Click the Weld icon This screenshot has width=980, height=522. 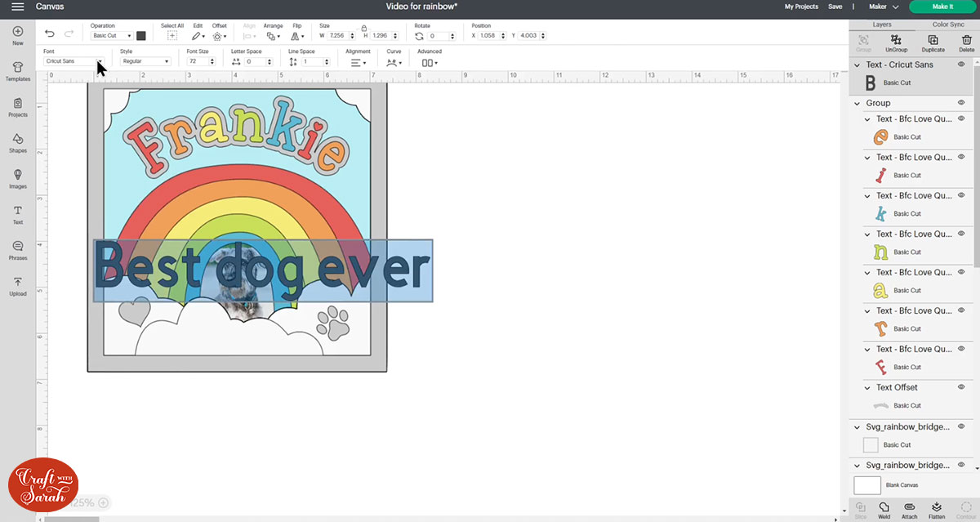tap(884, 509)
